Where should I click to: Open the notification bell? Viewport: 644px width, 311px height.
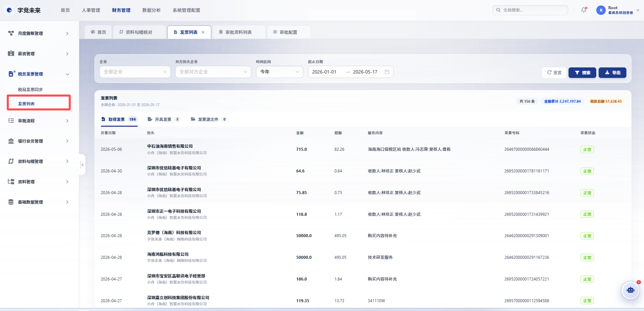(584, 10)
